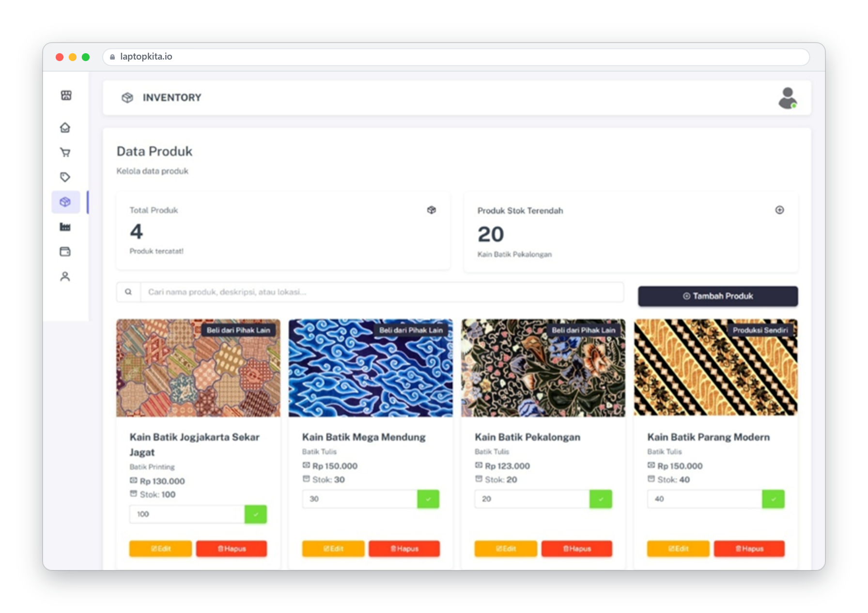Open the price tag sidebar icon
The height and width of the screenshot is (613, 868).
(x=65, y=177)
